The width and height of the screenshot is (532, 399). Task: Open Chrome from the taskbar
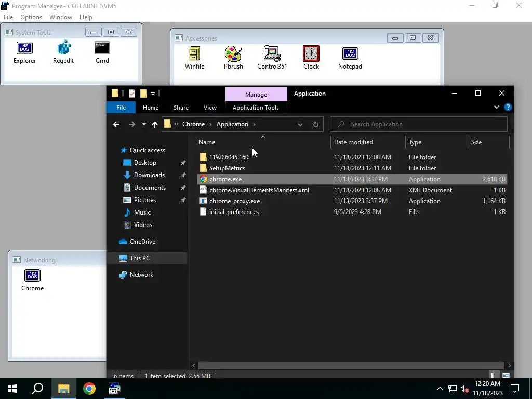89,389
